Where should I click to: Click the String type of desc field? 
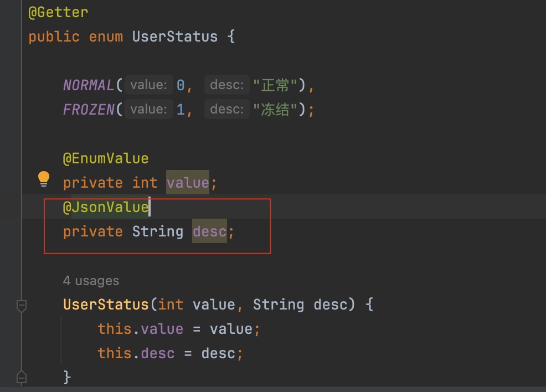(157, 231)
